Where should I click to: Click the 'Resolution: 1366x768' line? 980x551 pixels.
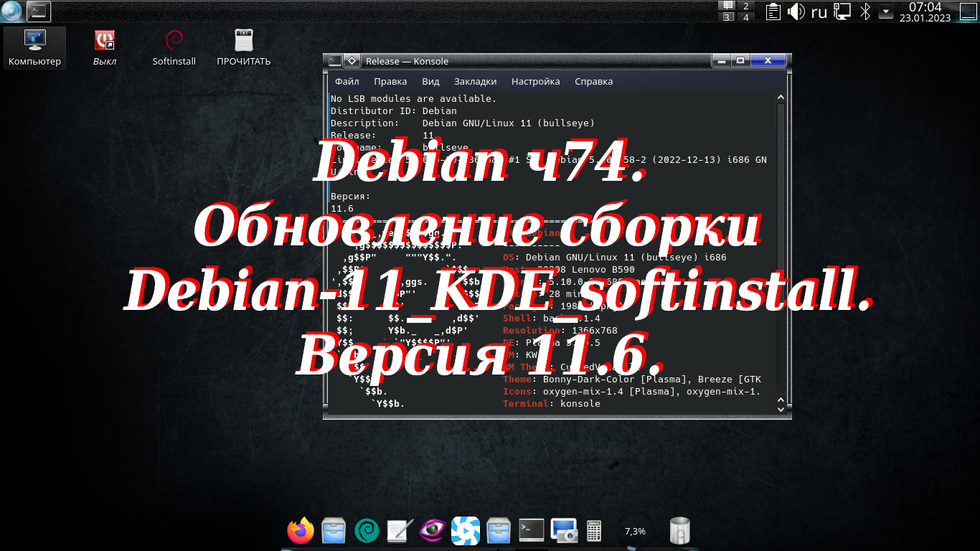pos(560,331)
